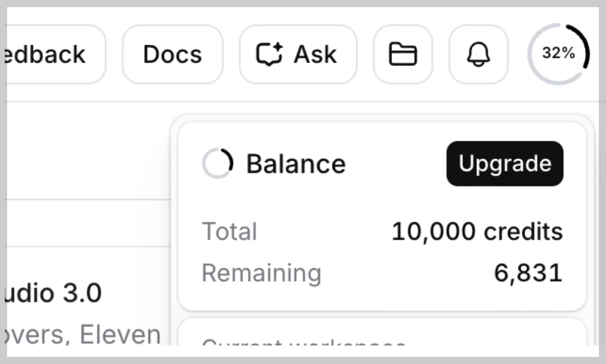The image size is (606, 364).
Task: Click the folder icon in the toolbar
Action: click(402, 54)
